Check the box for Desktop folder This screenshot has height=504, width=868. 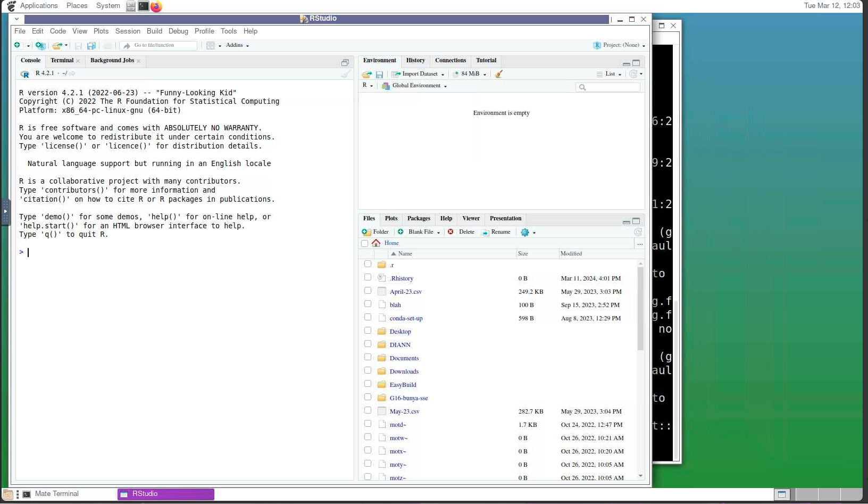[x=368, y=331]
